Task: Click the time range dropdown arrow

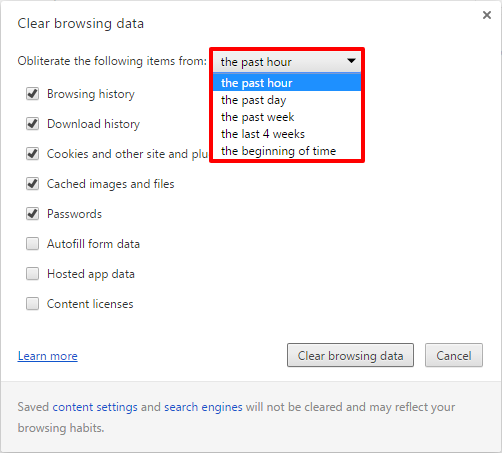Action: coord(351,61)
